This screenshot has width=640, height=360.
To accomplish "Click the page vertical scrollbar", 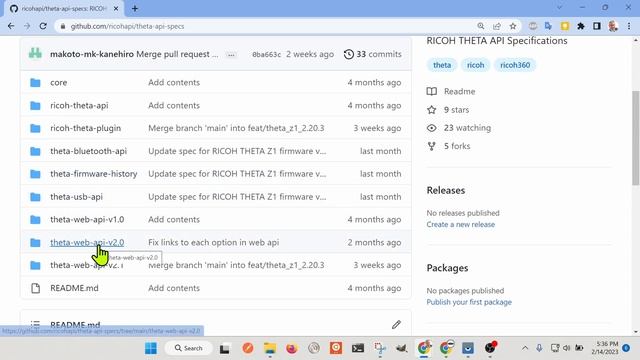I will [636, 138].
